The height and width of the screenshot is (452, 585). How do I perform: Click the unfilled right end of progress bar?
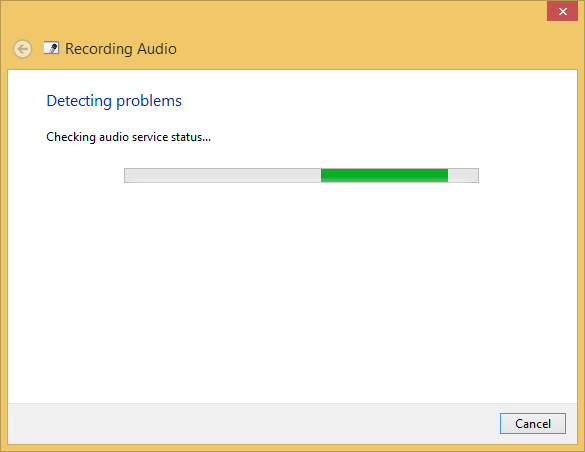coord(463,175)
